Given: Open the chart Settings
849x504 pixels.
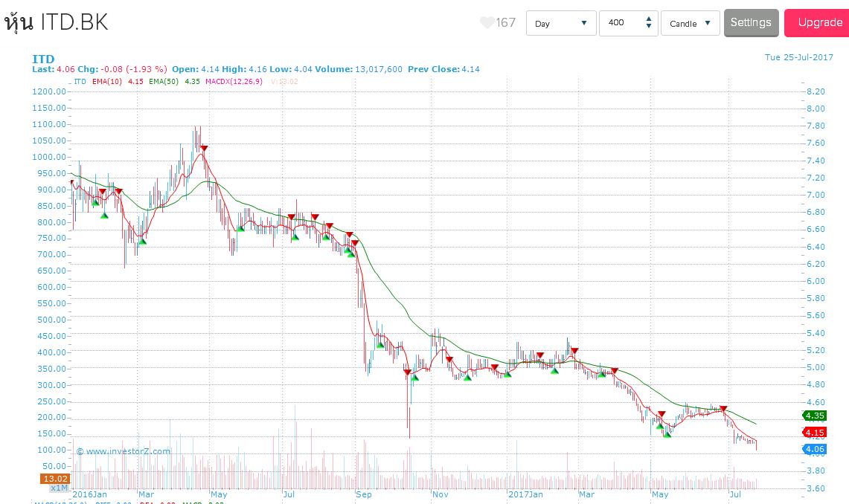Looking at the screenshot, I should point(751,22).
